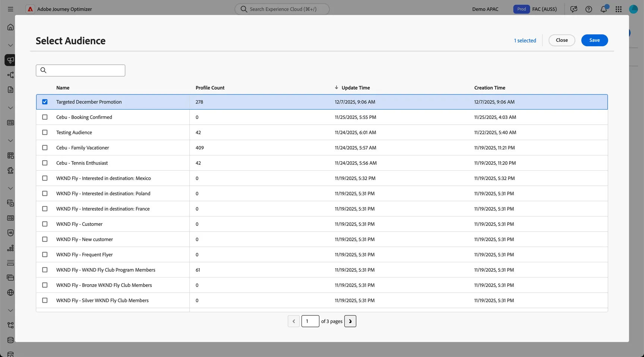Focus Search Experience Cloud bar
The image size is (644, 357).
point(282,9)
